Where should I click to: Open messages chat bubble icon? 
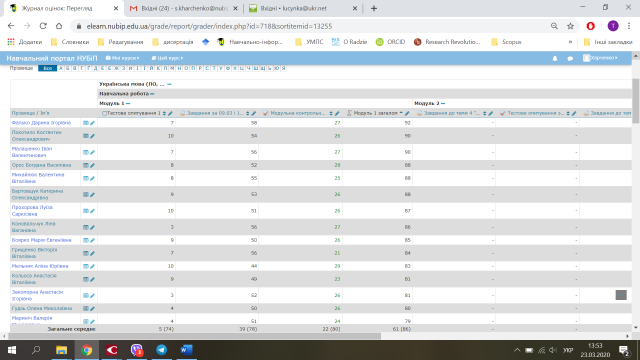click(570, 58)
